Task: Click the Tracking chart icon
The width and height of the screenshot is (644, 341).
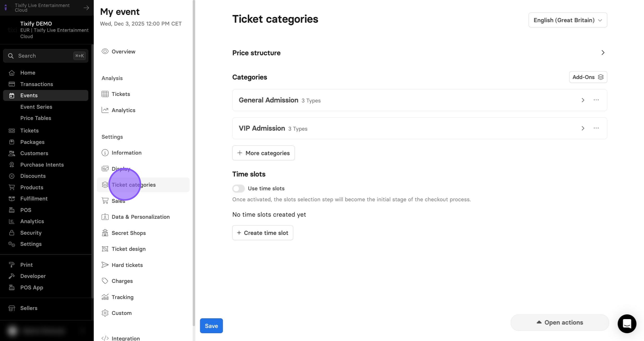Action: [105, 297]
